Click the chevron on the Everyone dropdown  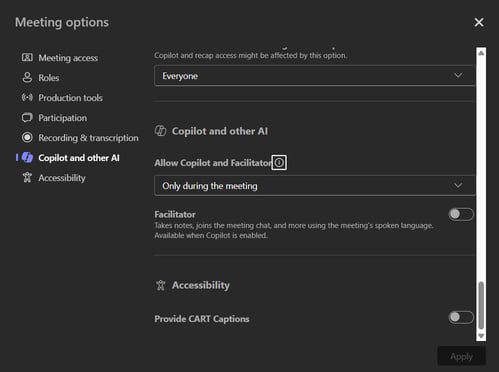[458, 75]
